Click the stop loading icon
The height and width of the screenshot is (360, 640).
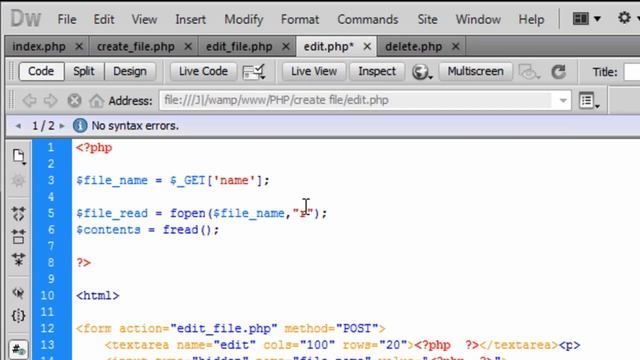[x=74, y=100]
